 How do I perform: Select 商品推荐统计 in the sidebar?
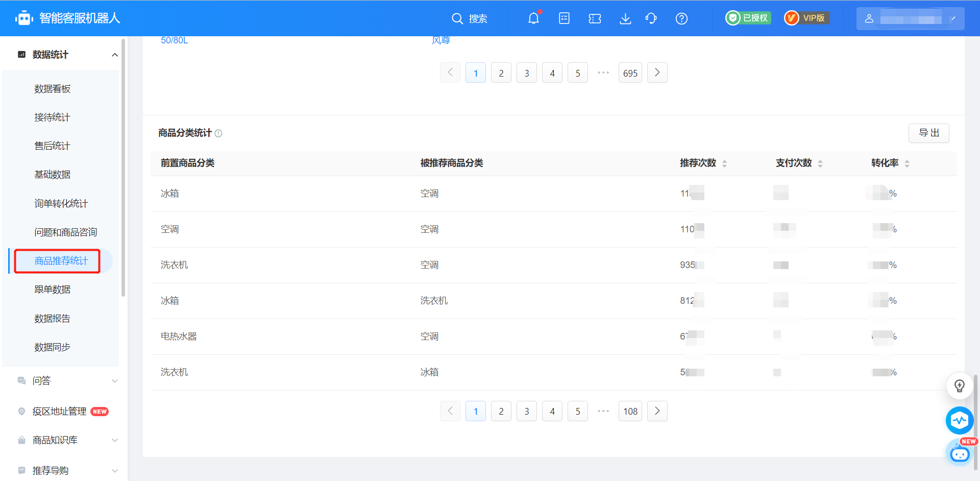61,261
